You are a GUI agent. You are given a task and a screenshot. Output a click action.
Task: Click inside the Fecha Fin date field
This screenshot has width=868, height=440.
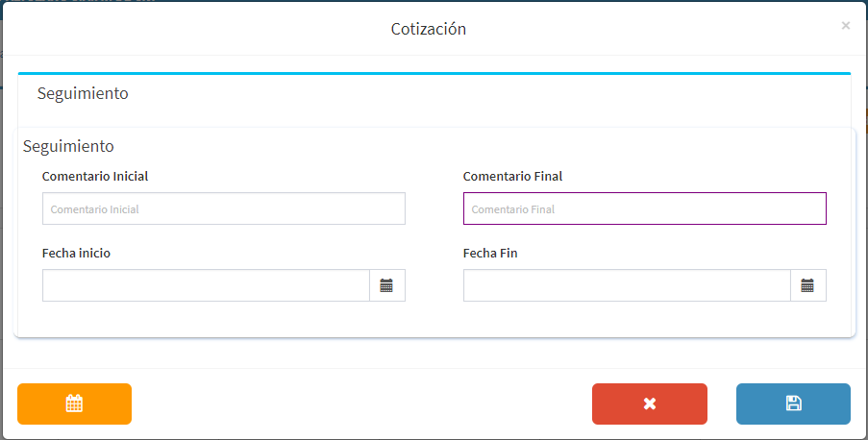click(x=627, y=285)
